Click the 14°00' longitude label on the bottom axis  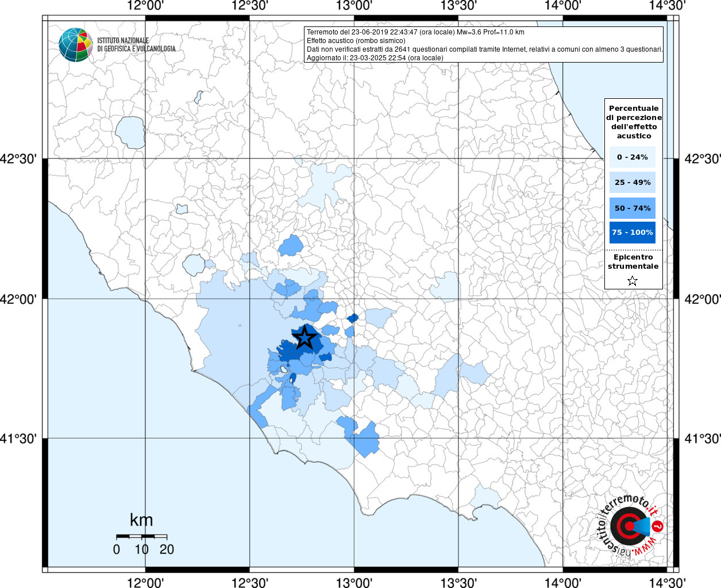pyautogui.click(x=562, y=582)
